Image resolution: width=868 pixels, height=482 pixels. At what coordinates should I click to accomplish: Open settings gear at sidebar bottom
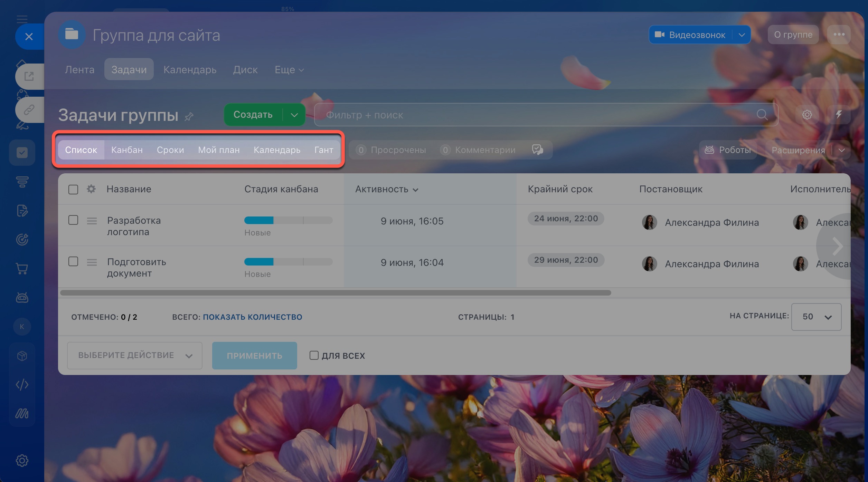click(22, 460)
